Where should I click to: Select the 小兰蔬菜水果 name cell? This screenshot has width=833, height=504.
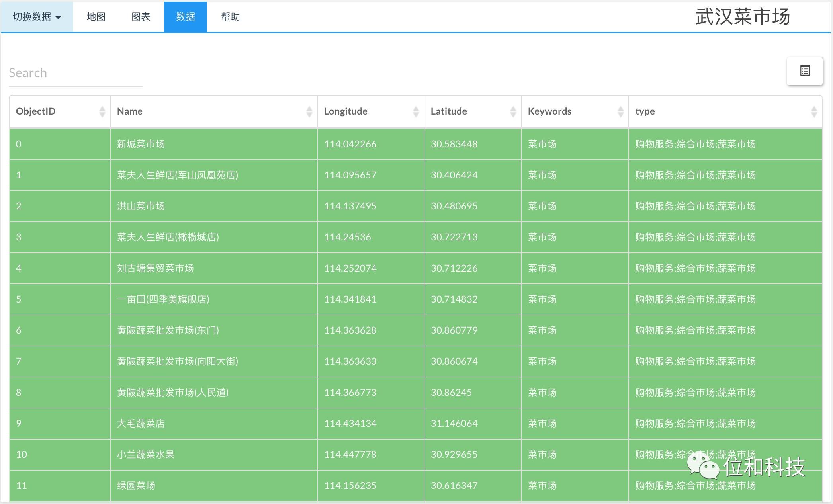point(214,455)
